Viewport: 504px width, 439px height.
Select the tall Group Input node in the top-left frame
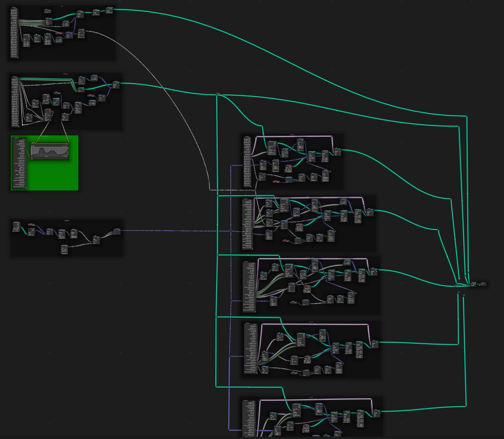(15, 32)
